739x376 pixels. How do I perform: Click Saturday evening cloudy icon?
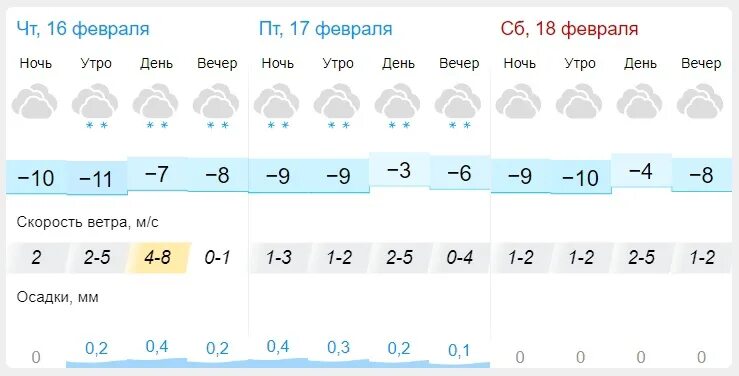coord(700,101)
